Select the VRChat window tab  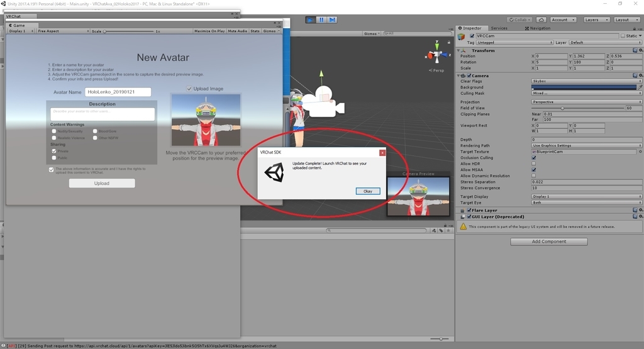(19, 16)
